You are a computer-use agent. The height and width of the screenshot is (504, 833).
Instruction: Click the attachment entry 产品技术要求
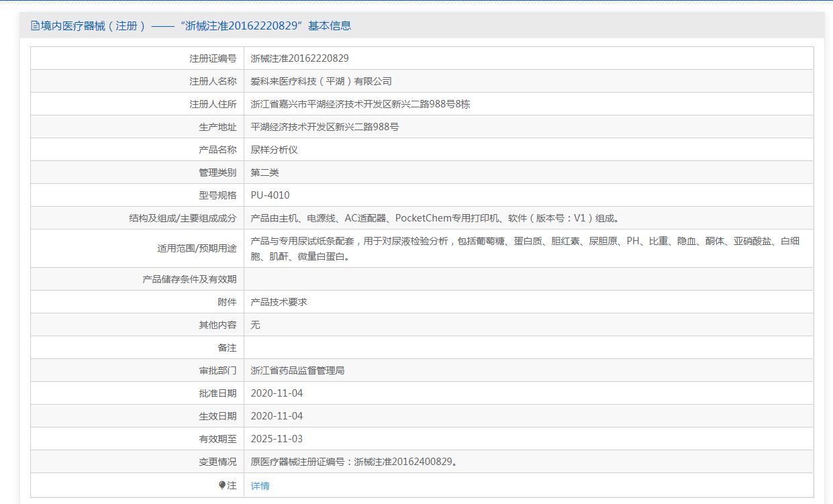pos(279,302)
